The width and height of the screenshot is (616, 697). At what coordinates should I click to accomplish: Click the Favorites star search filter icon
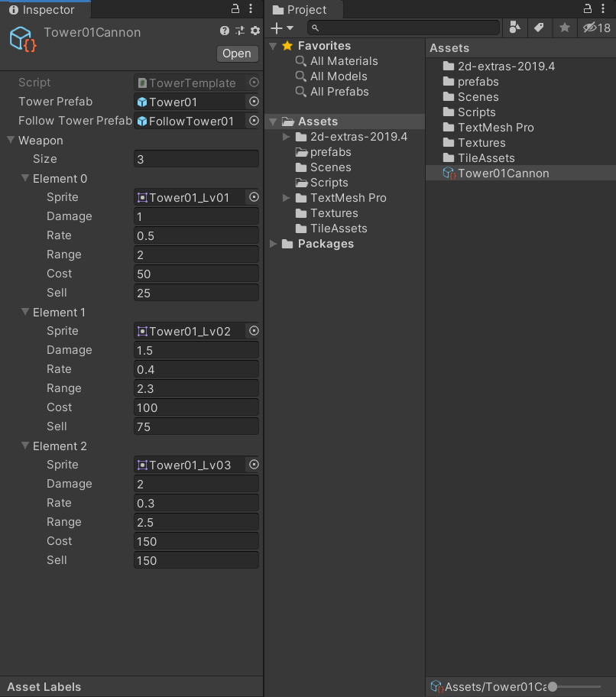tap(564, 28)
